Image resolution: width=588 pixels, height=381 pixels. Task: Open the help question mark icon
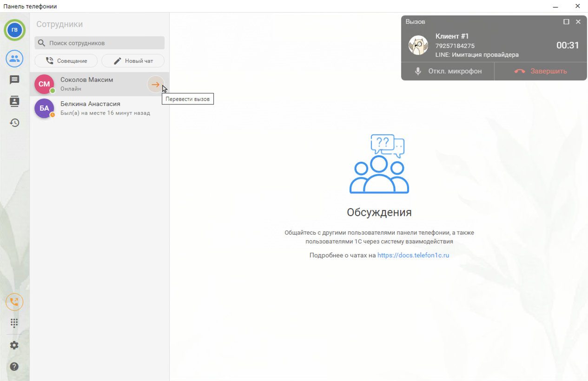(x=14, y=367)
